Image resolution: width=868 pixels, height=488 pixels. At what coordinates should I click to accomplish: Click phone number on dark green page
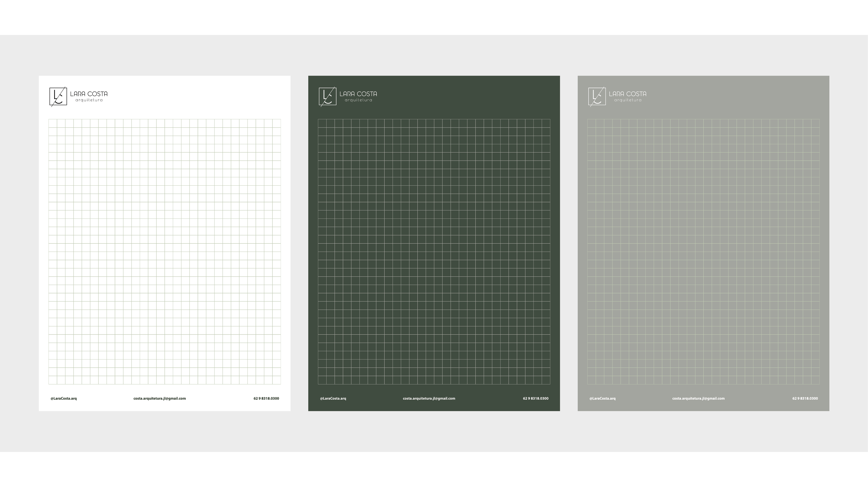point(535,398)
